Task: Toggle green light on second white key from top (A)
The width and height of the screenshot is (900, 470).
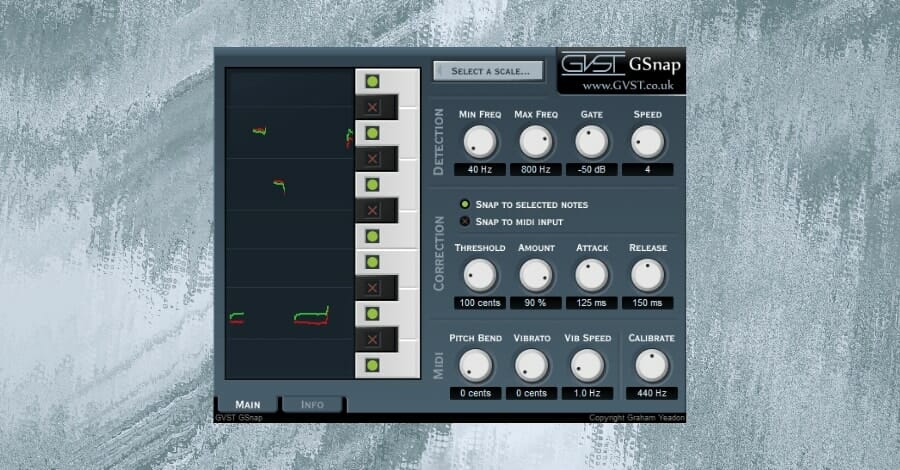Action: 372,133
